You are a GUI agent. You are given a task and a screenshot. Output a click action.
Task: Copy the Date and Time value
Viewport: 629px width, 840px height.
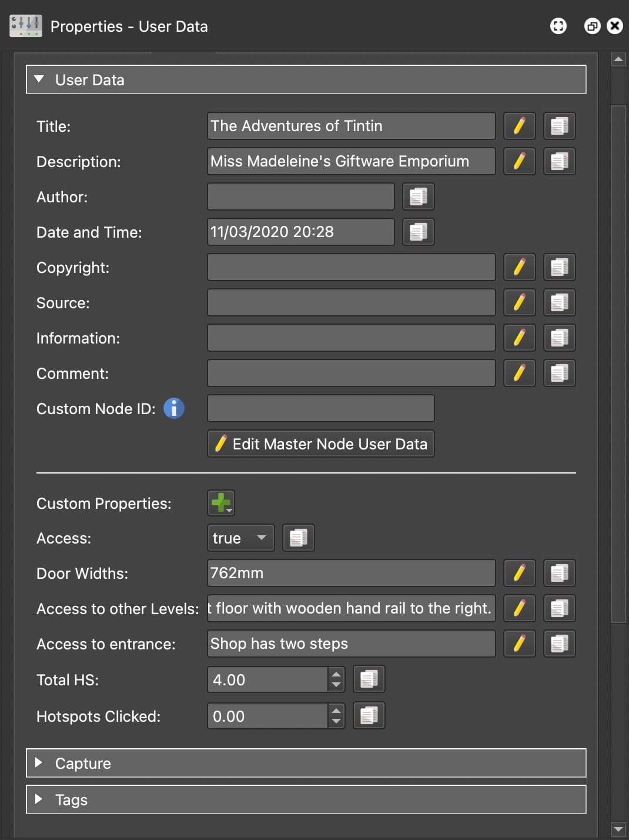click(418, 232)
